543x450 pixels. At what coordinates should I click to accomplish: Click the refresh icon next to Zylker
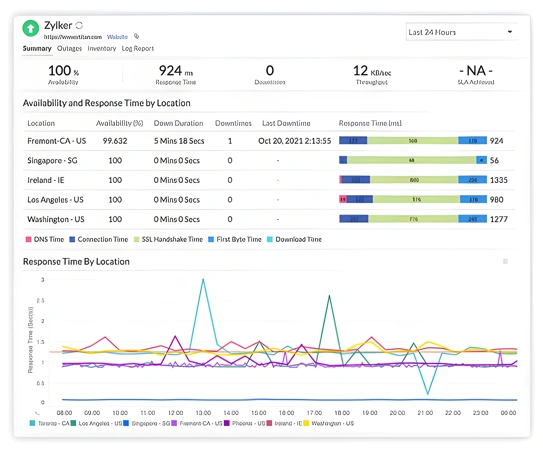[79, 25]
